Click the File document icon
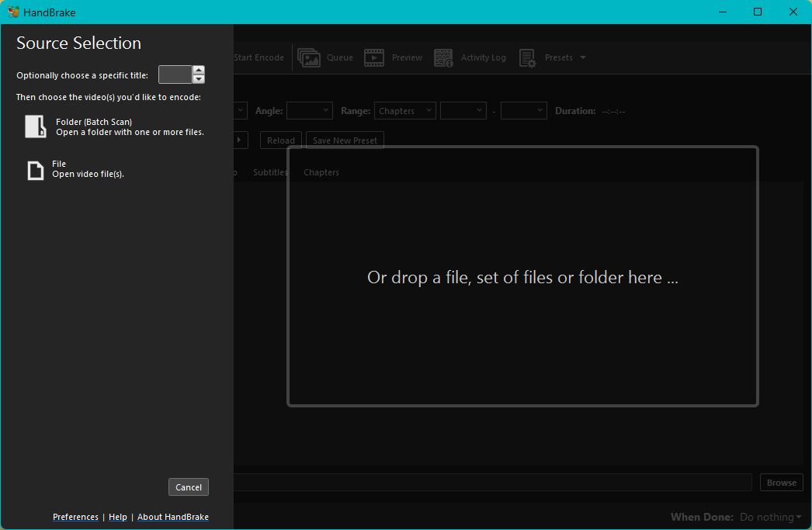 pos(36,170)
